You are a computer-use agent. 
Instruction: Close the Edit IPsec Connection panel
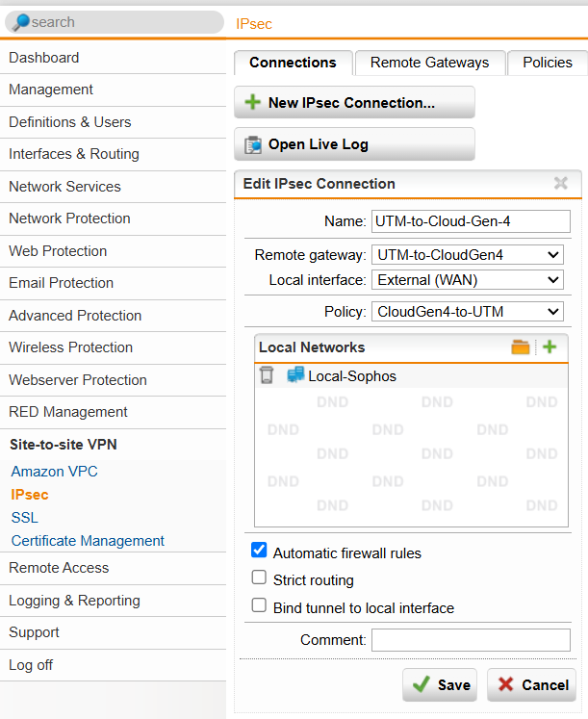pos(561,183)
